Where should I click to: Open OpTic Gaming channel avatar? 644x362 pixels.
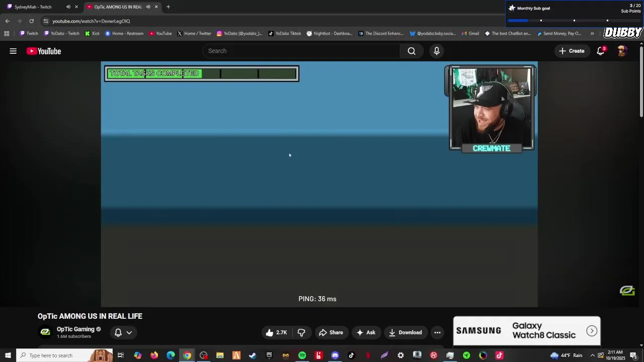pyautogui.click(x=45, y=332)
